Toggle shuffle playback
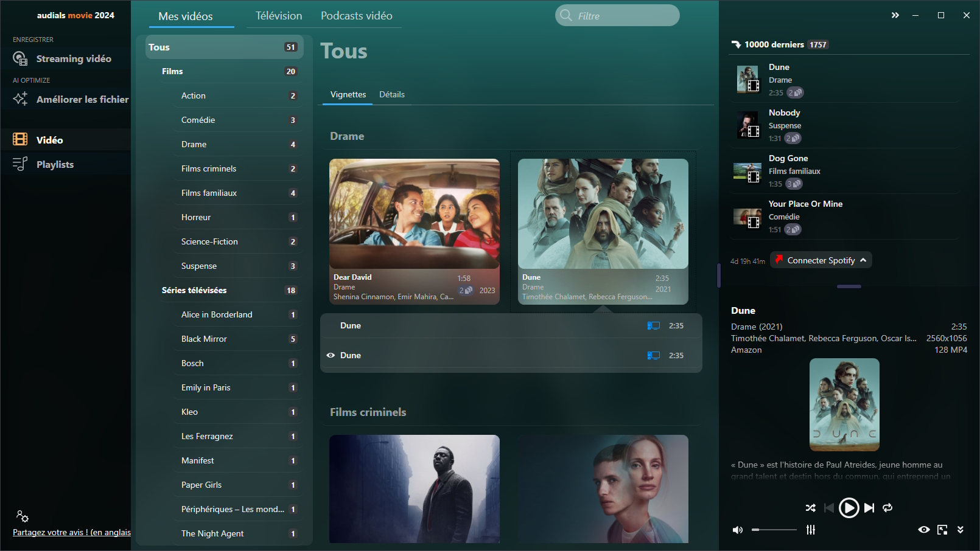The height and width of the screenshot is (551, 980). coord(810,508)
